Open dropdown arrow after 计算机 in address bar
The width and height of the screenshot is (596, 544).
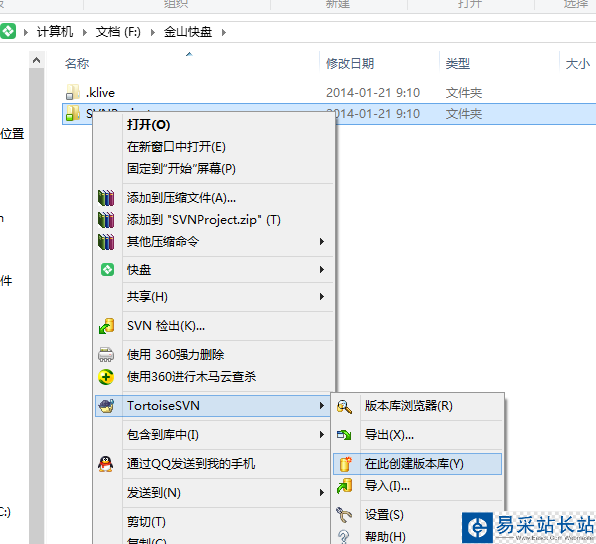[85, 32]
